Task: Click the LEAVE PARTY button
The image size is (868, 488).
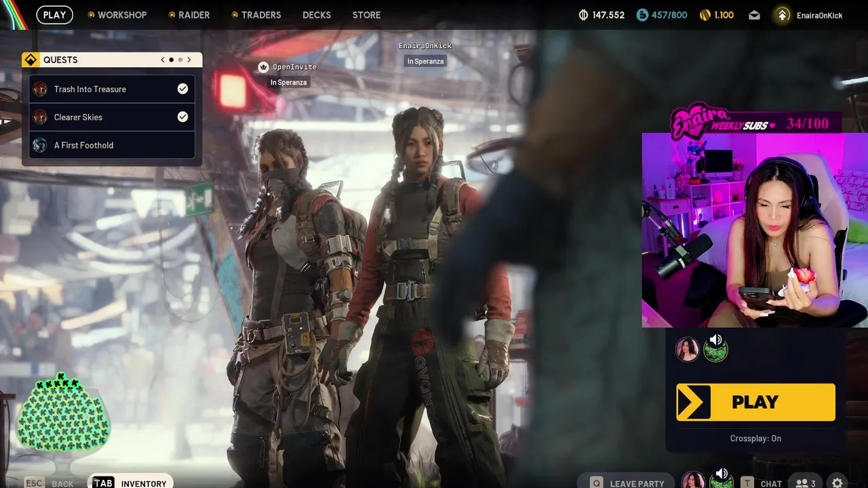Action: point(627,483)
